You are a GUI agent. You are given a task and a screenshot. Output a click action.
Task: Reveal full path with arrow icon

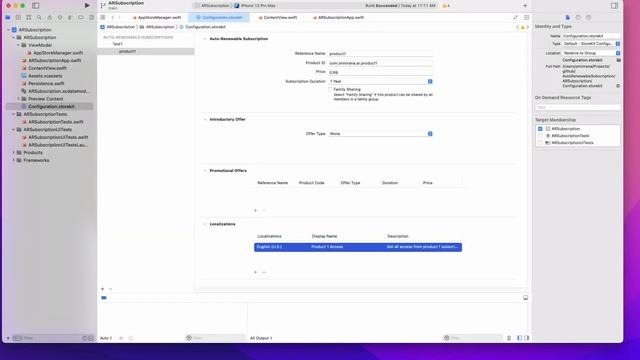point(618,86)
